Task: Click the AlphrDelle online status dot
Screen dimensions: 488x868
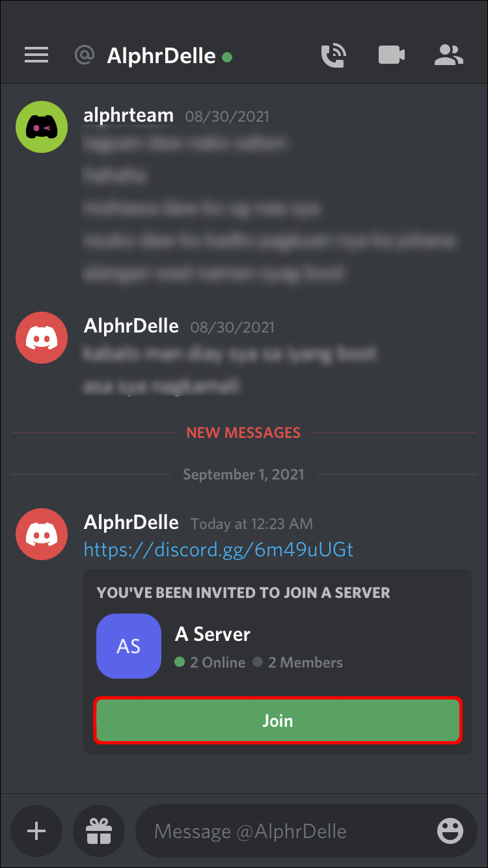Action: pos(227,57)
